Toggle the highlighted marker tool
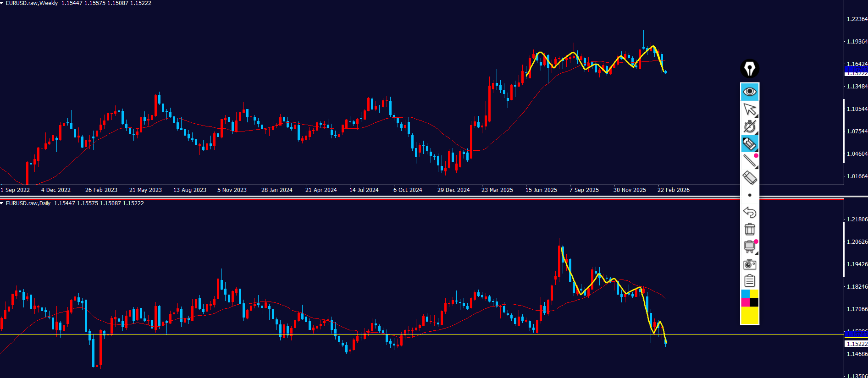The height and width of the screenshot is (378, 868). [x=749, y=144]
